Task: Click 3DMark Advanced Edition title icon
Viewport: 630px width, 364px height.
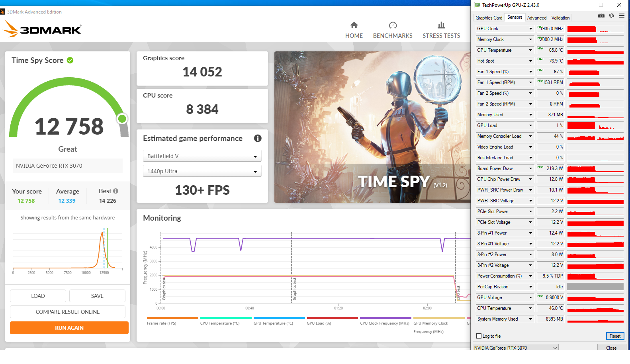Action: click(2, 12)
